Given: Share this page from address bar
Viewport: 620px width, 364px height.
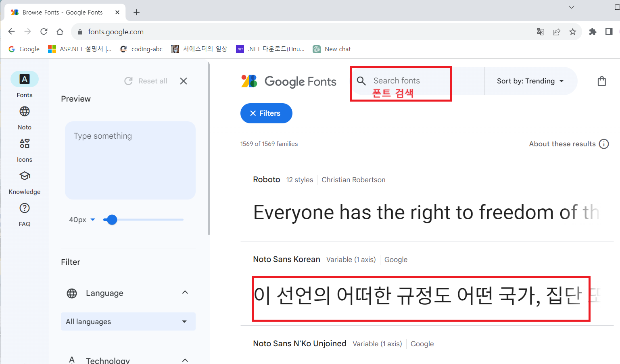Looking at the screenshot, I should (557, 32).
